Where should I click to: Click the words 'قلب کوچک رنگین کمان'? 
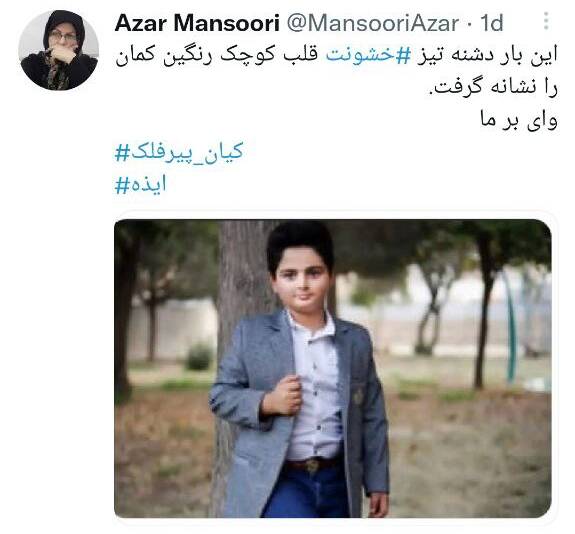pyautogui.click(x=216, y=56)
